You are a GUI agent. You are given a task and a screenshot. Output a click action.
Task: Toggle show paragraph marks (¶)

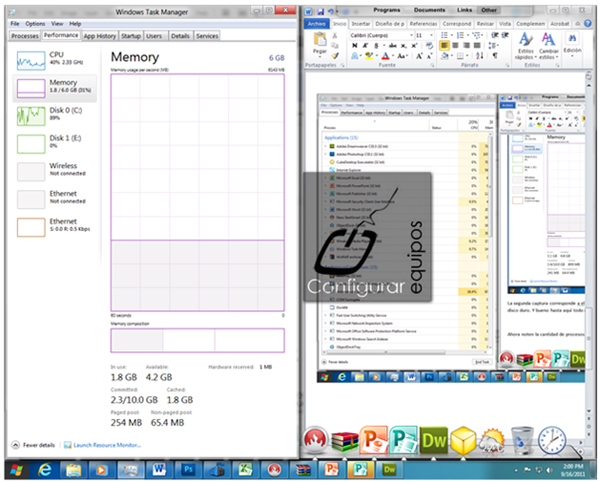tap(495, 56)
